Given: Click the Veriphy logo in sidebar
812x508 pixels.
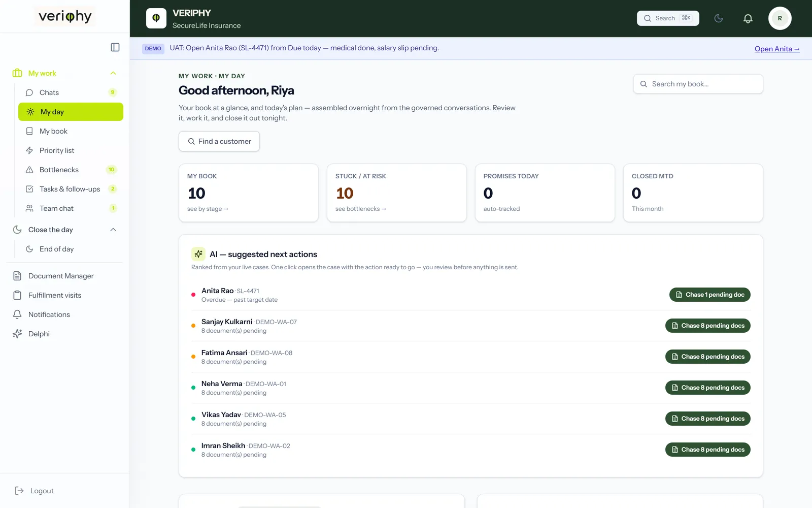Looking at the screenshot, I should 65,17.
